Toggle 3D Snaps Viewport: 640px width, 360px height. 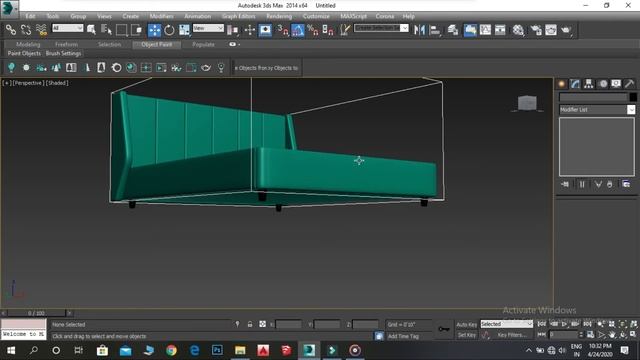click(x=282, y=30)
